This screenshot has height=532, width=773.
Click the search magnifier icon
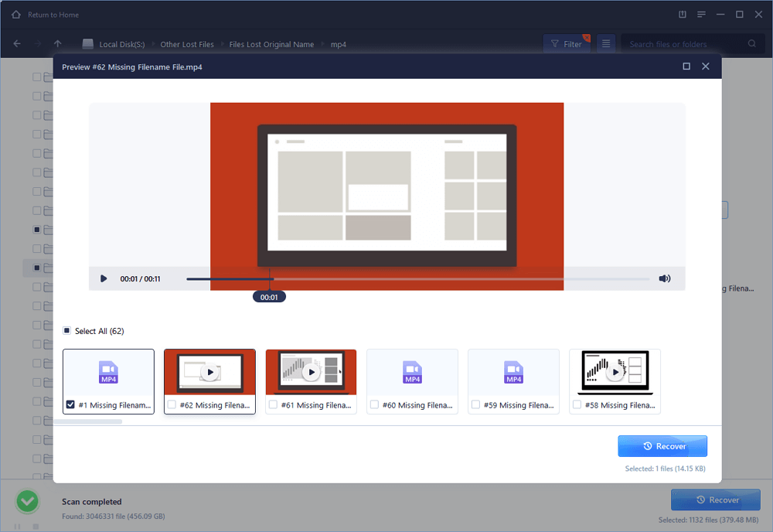(x=752, y=44)
